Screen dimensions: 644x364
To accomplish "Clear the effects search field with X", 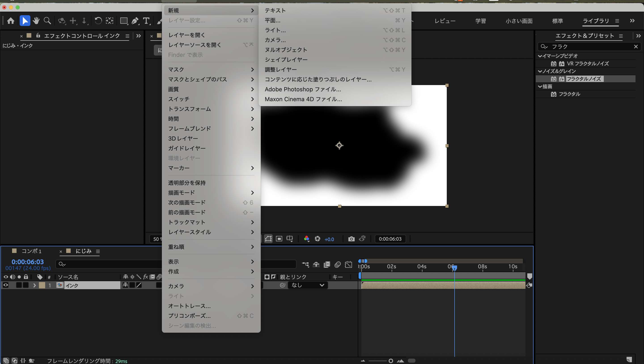I will coord(636,47).
